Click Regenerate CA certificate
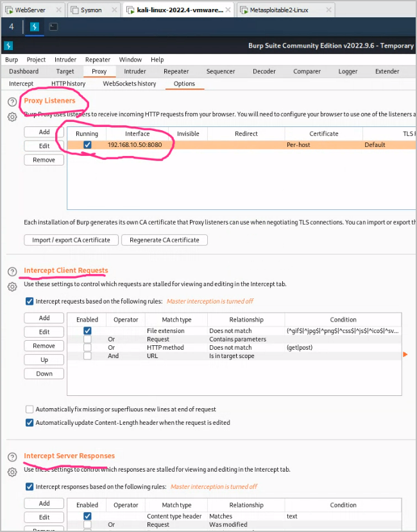The height and width of the screenshot is (532, 417). (165, 240)
